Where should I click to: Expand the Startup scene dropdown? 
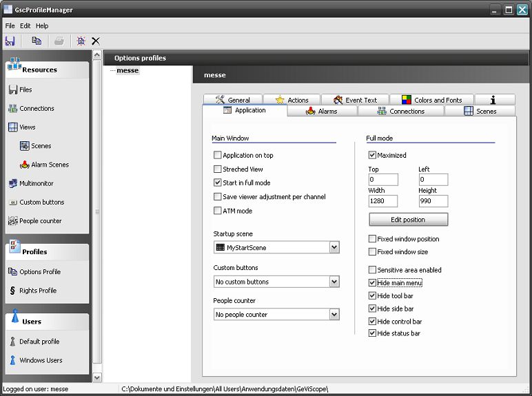tap(334, 247)
